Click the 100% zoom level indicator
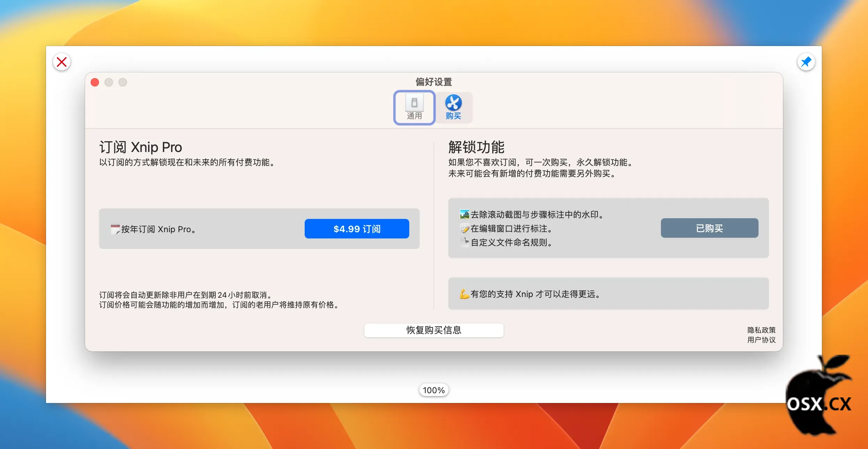 pyautogui.click(x=434, y=390)
